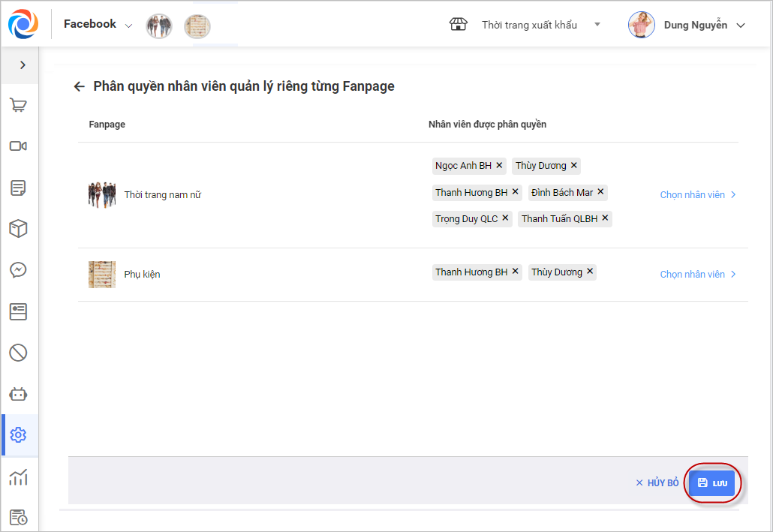Click the app logo in top-left corner

point(23,24)
